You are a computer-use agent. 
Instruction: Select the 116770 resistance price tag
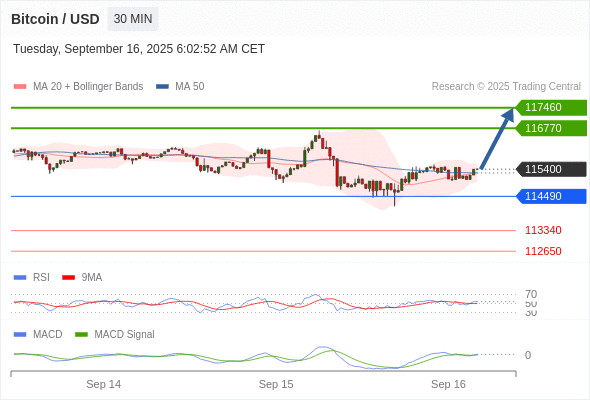(x=551, y=128)
